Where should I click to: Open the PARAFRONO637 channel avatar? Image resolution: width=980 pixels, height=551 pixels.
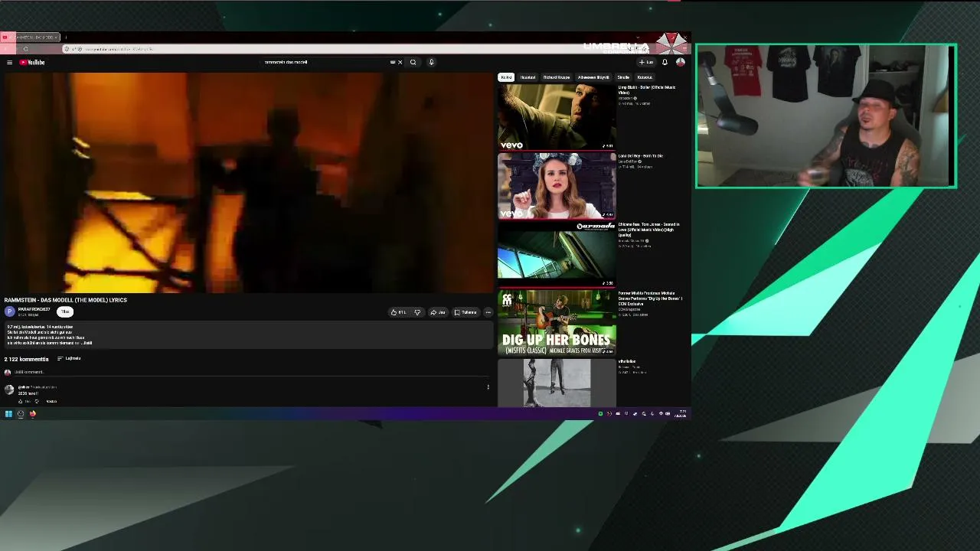point(9,311)
